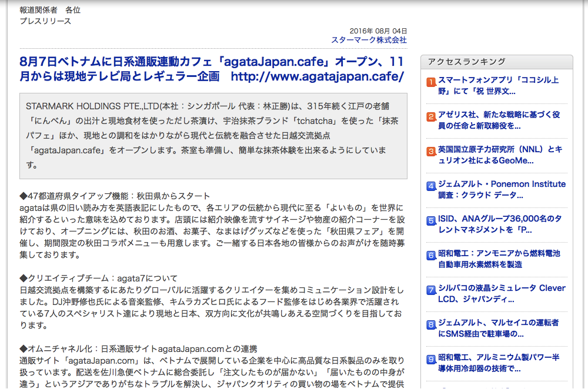Click paragraph starting 通販サイト「agataJapan.com」は
588x389 pixels.
(x=212, y=372)
